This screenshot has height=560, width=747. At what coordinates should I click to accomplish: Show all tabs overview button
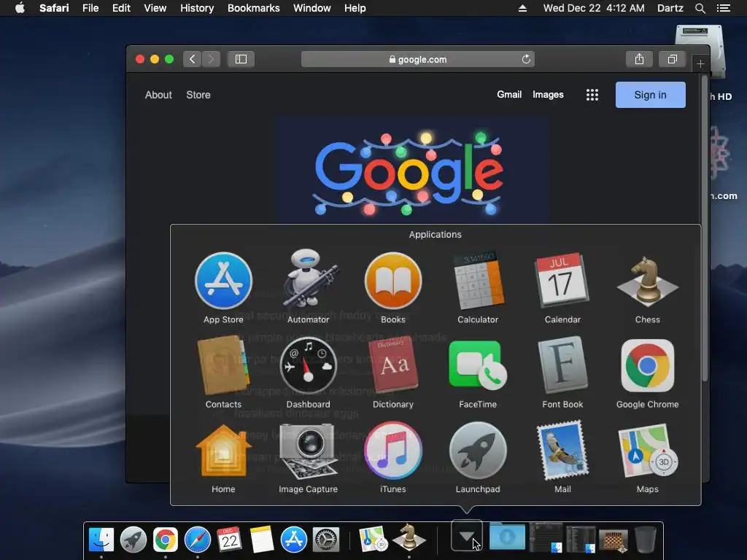(672, 59)
